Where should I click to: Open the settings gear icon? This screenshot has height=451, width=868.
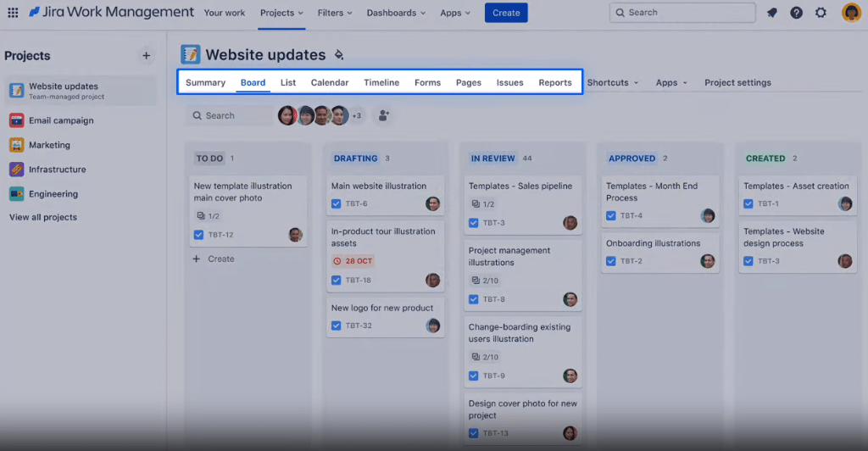821,12
